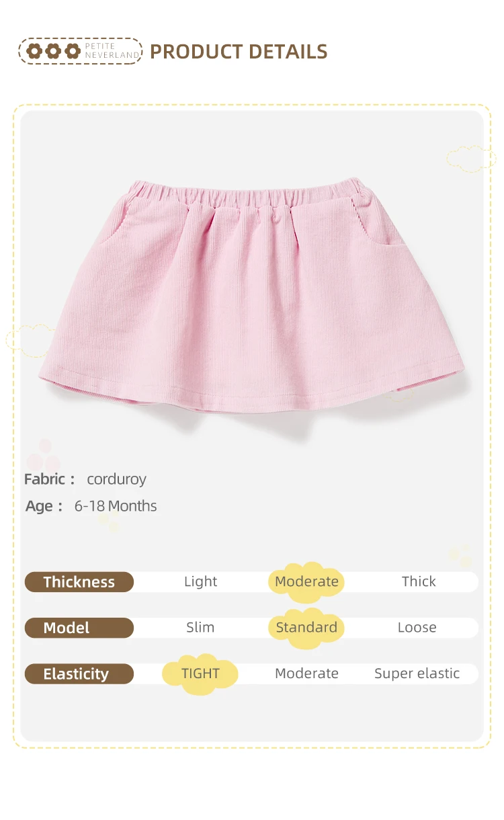Click the cloud outline icon near top right

pyautogui.click(x=471, y=158)
